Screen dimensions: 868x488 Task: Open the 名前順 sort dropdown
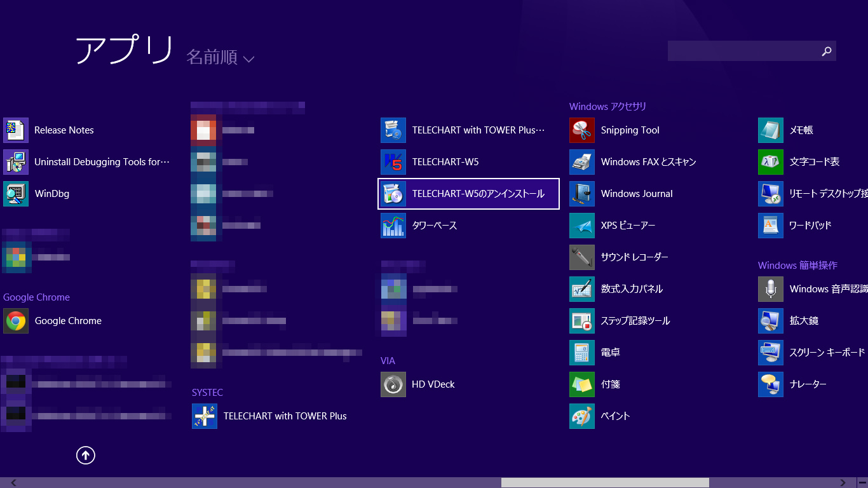pyautogui.click(x=220, y=57)
